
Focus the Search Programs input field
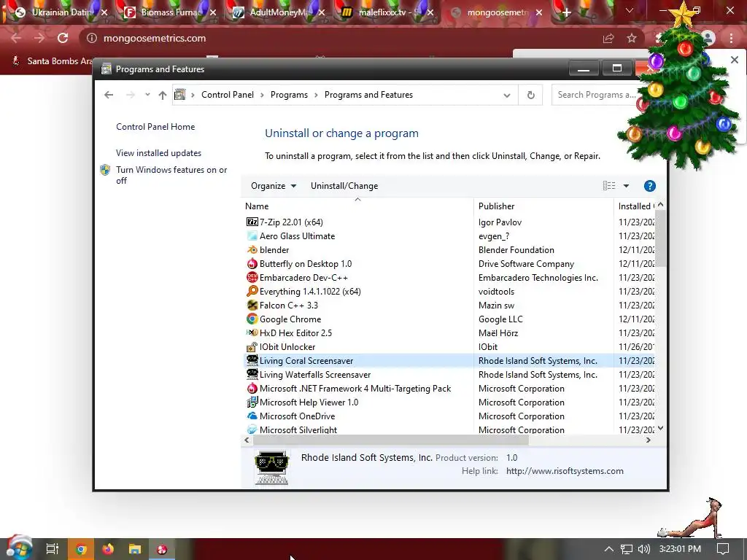(597, 95)
